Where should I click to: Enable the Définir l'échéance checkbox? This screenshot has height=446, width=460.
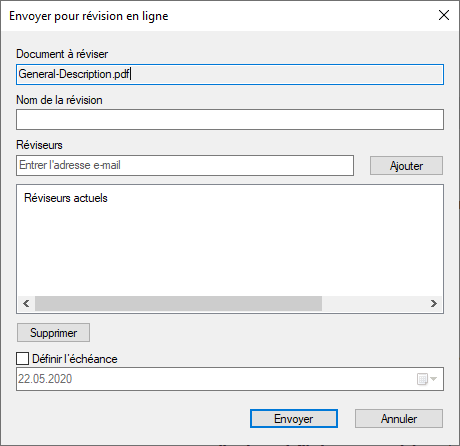click(22, 359)
